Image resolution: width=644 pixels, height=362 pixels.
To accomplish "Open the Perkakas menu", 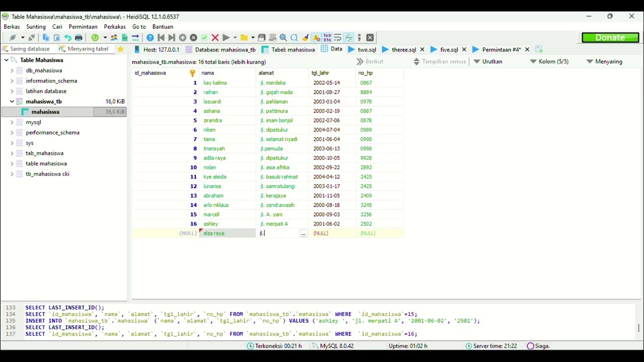I will 115,27.
